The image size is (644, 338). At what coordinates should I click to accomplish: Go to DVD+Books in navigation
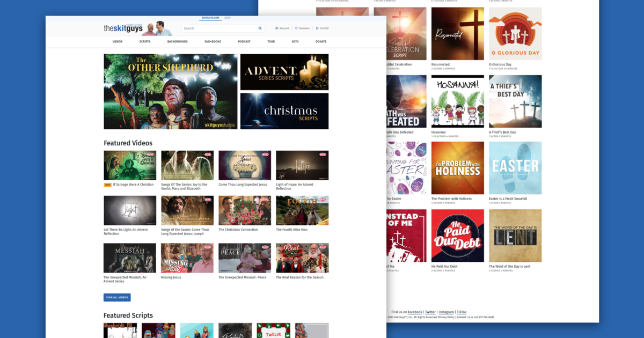pyautogui.click(x=213, y=41)
